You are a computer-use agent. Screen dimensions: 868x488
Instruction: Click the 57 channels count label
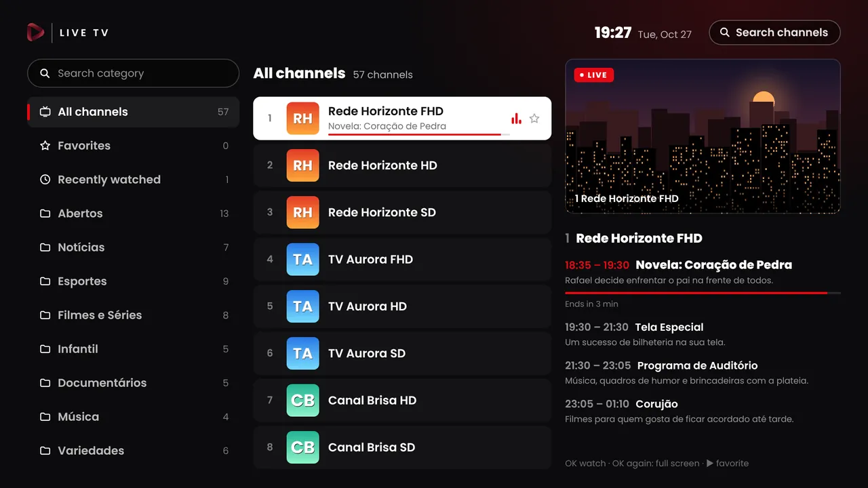click(x=382, y=75)
